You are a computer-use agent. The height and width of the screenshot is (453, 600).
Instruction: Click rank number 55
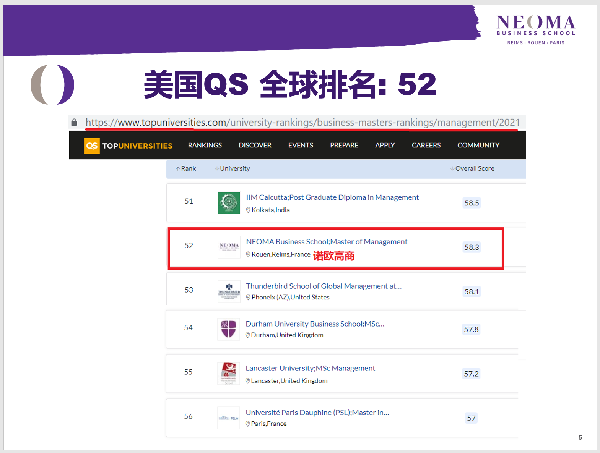[188, 372]
